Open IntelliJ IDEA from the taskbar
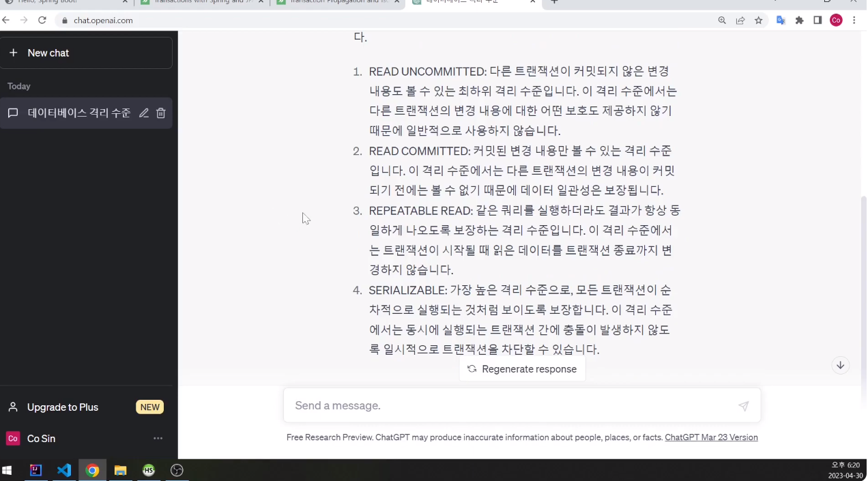Viewport: 868px width, 481px height. pos(36,470)
